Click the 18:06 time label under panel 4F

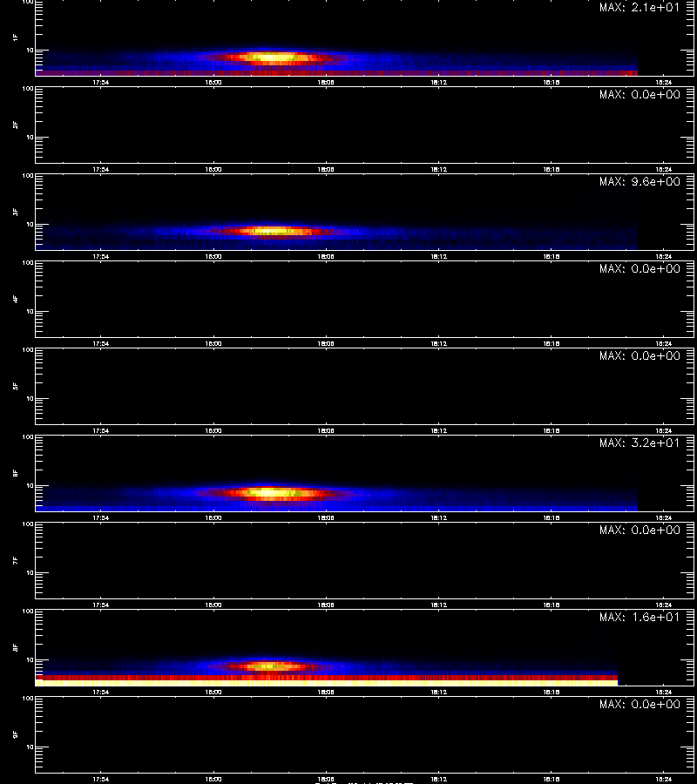326,343
